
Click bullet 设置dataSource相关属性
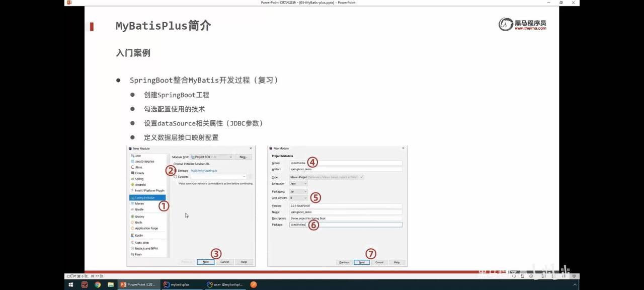[203, 123]
